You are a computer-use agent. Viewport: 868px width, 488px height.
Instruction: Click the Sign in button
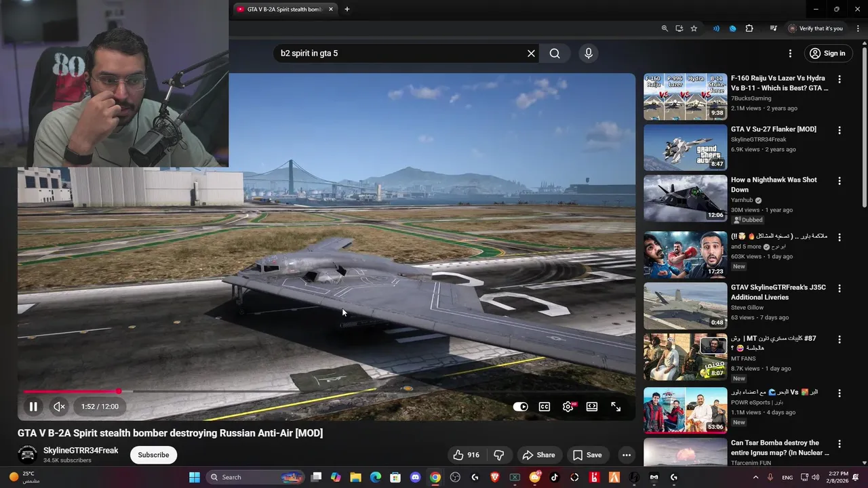click(827, 54)
